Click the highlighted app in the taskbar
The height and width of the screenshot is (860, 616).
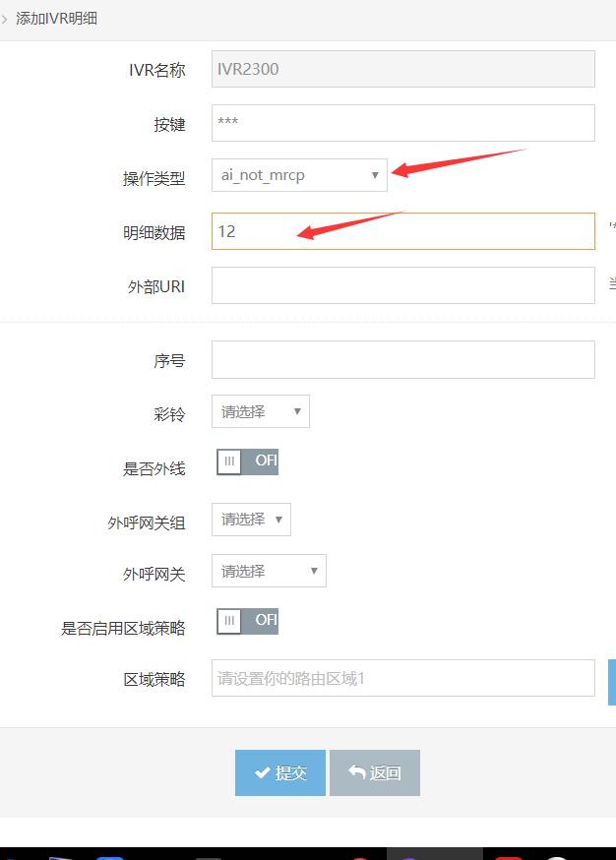(434, 853)
